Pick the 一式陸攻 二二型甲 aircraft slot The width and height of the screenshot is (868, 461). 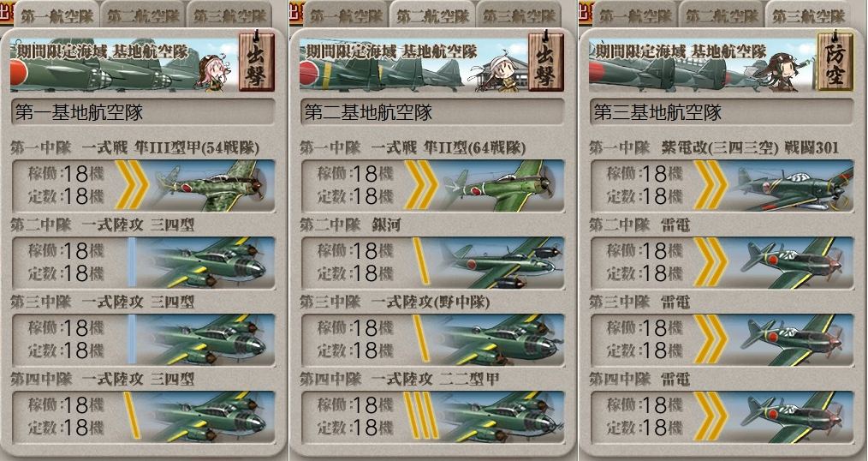pyautogui.click(x=432, y=416)
